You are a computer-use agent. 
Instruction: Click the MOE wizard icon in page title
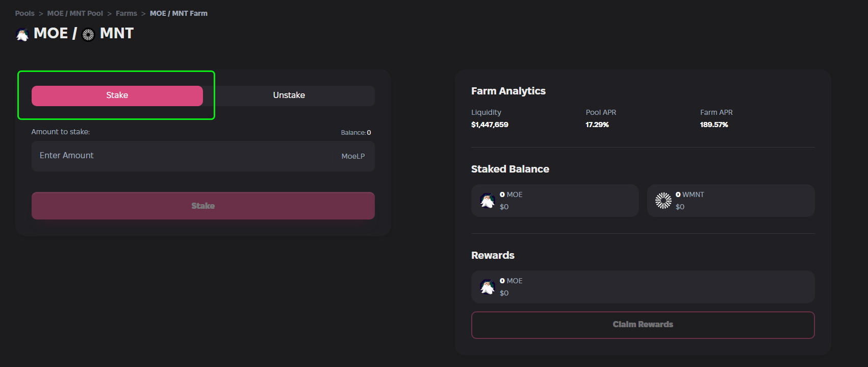point(22,35)
